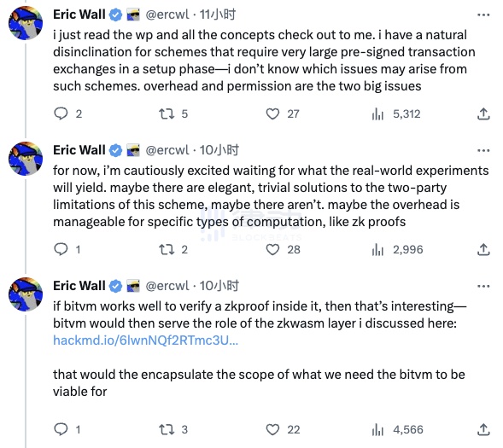Viewport: 503px width, 448px height.
Task: Share the second tweet
Action: [x=483, y=249]
